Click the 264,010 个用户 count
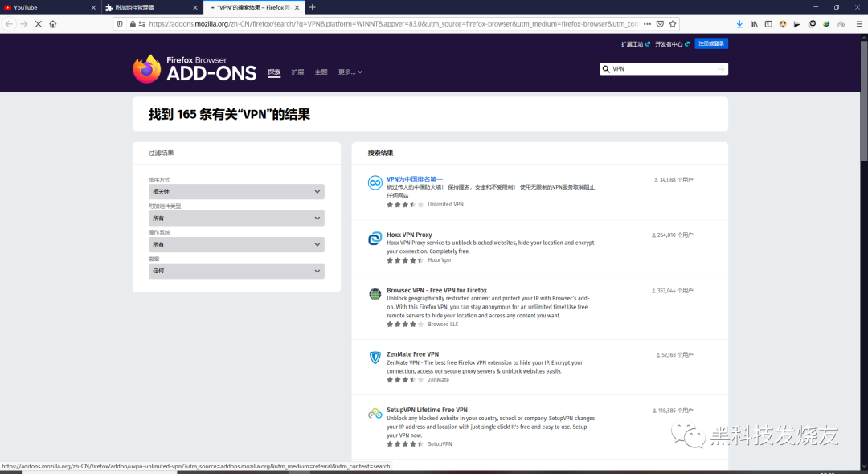 [x=672, y=235]
